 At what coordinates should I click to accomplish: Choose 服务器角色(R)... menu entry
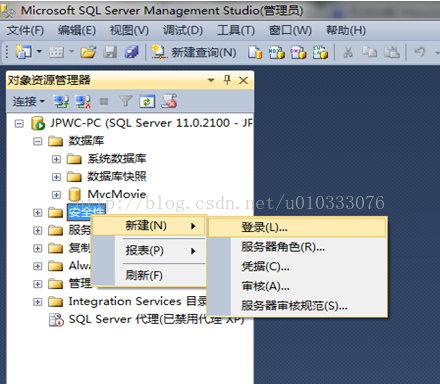[x=297, y=247]
